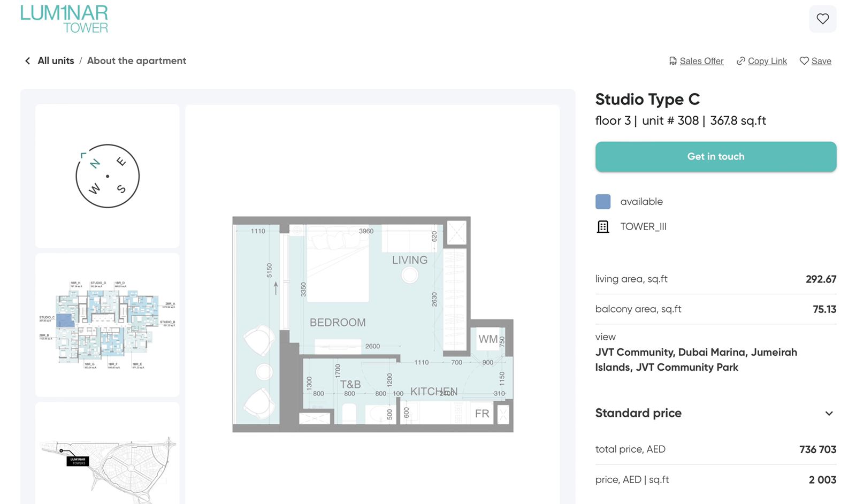Screen dimensions: 856x504
Task: Go back to All units
Action: click(56, 61)
